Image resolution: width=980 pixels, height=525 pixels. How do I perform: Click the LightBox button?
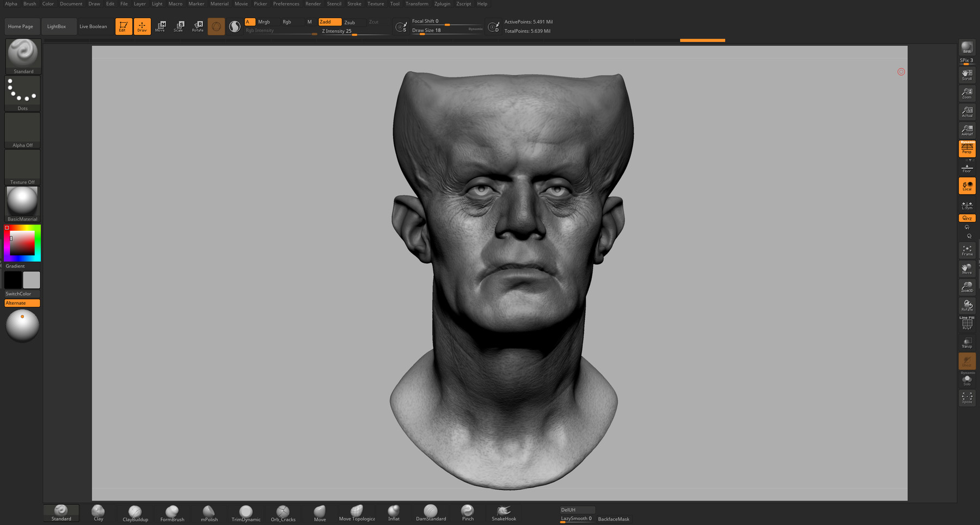[x=57, y=26]
